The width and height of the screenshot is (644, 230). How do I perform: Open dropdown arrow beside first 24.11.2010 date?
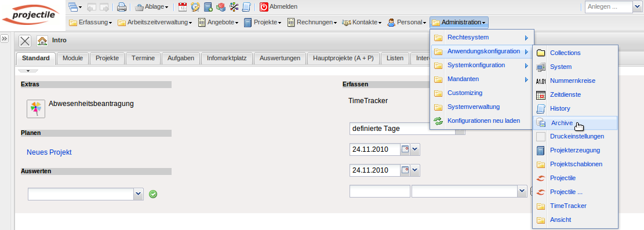[x=416, y=149]
